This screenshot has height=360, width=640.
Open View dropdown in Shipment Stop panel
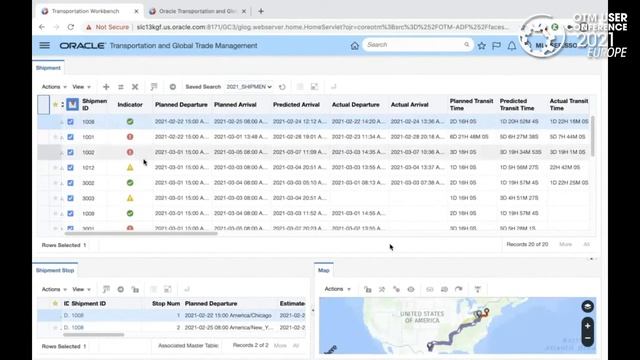tap(81, 289)
